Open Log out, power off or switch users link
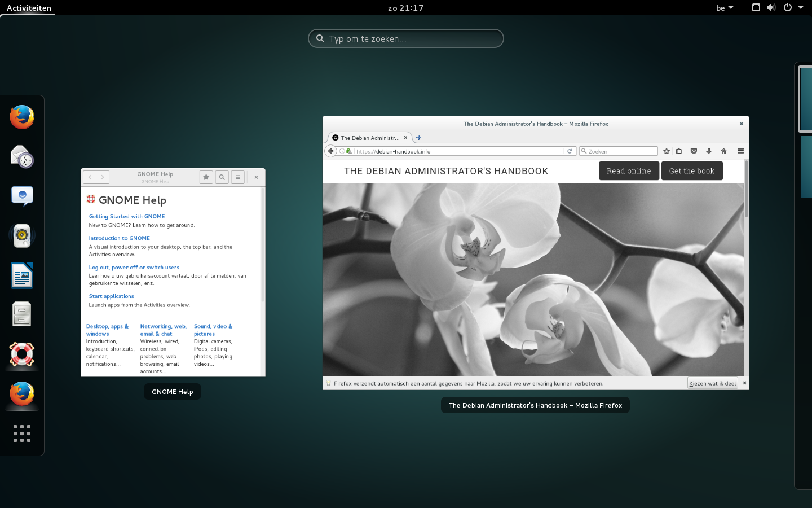The height and width of the screenshot is (508, 812). (134, 268)
